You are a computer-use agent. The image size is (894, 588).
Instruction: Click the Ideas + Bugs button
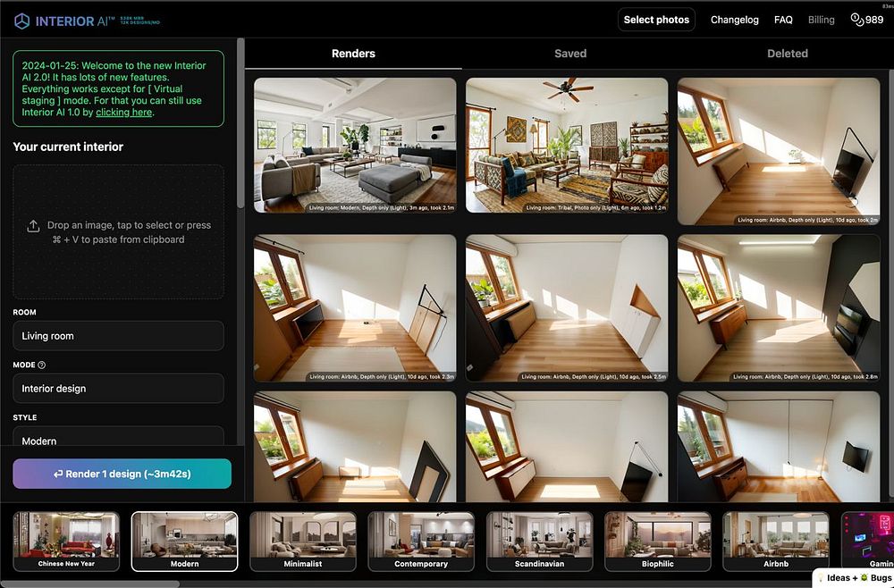click(854, 578)
